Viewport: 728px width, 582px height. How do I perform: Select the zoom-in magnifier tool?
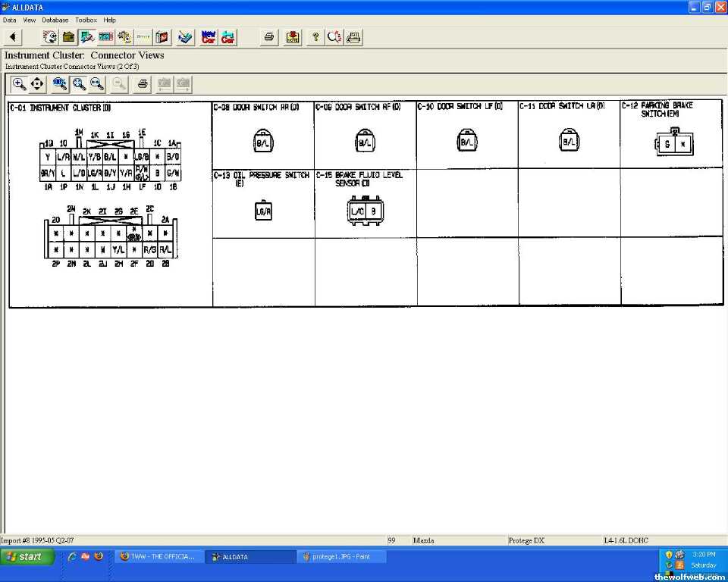point(20,83)
